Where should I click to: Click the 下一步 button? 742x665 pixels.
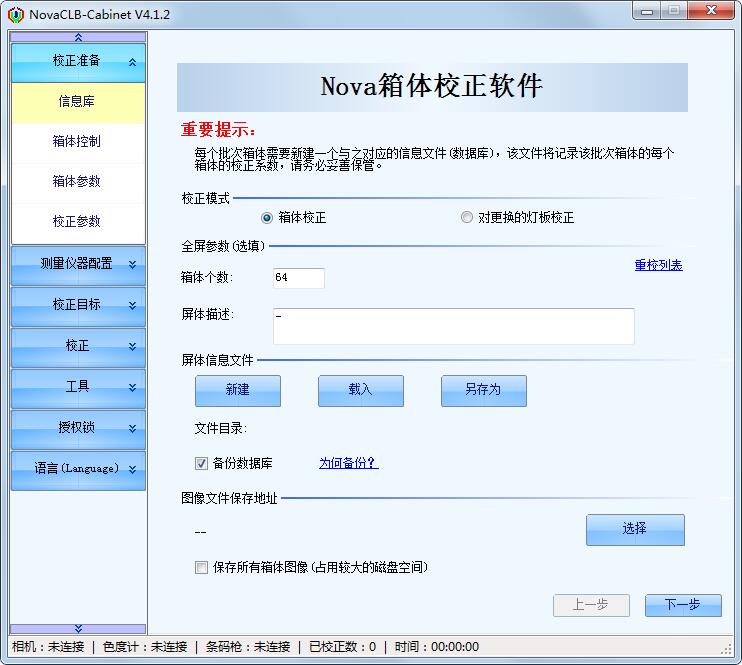(x=681, y=605)
